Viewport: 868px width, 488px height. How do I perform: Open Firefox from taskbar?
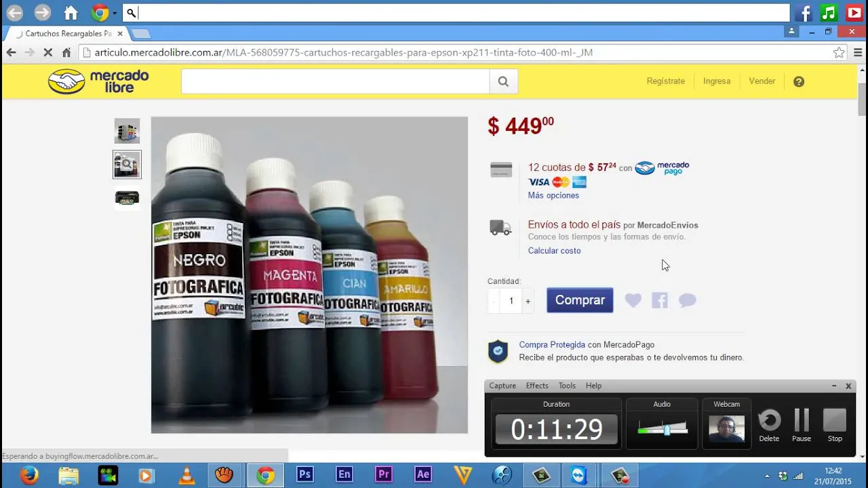[x=28, y=475]
